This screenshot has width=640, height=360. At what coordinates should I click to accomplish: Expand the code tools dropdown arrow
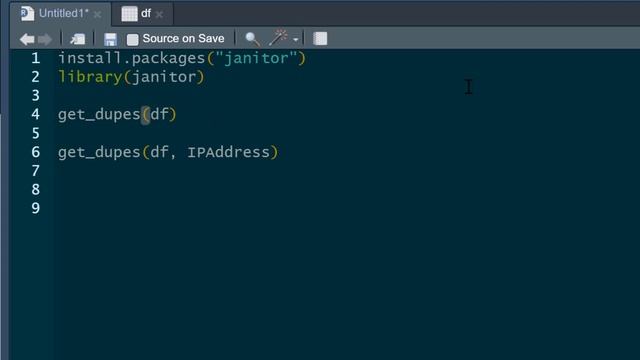pyautogui.click(x=296, y=40)
